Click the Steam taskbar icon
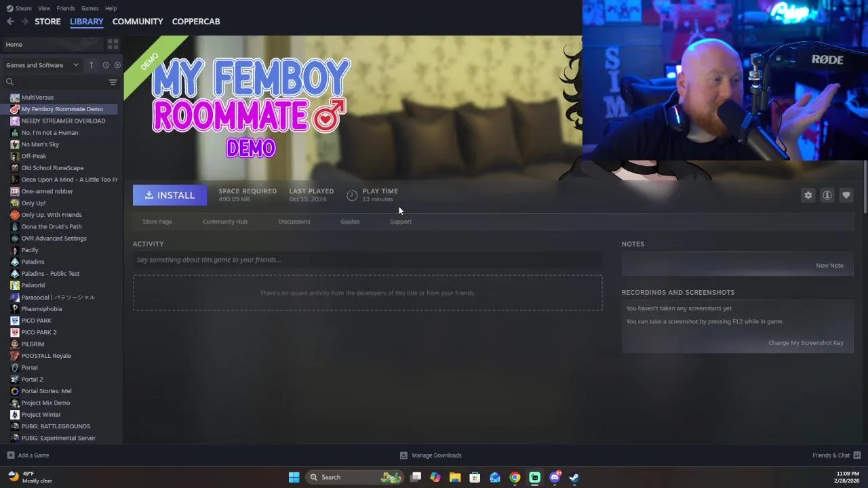 pos(574,477)
